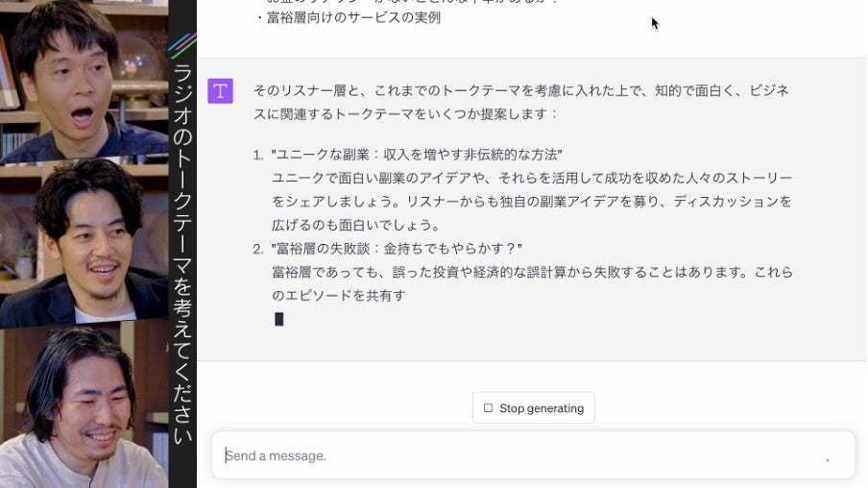
Task: Stop the response with Stop generating button
Action: point(534,408)
